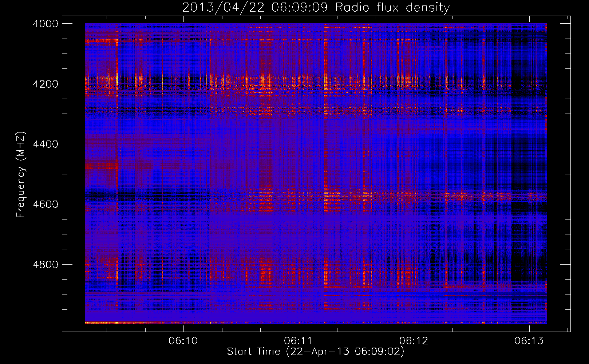The image size is (589, 364).
Task: Select the 4200 frequency axis label
Action: click(46, 84)
